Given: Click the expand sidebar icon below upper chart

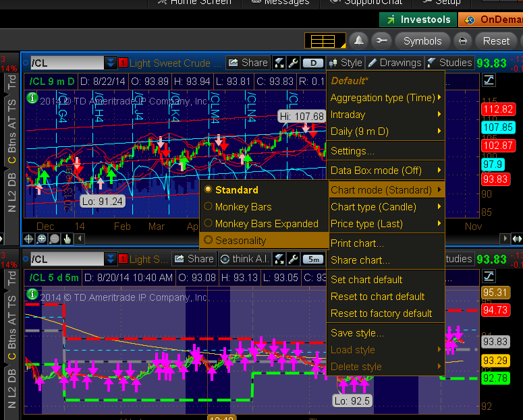Looking at the screenshot, I should [517, 239].
